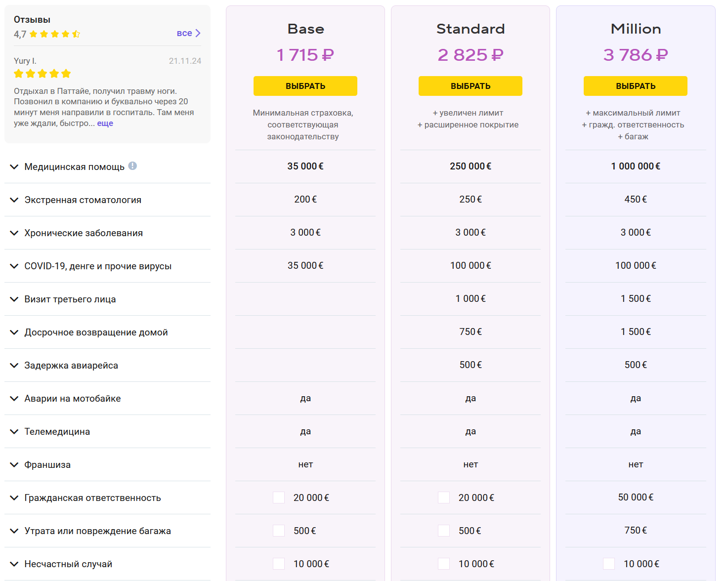Click chevron beside Аварии на мотобайке
Viewport: 728px width, 581px height.
pos(14,399)
